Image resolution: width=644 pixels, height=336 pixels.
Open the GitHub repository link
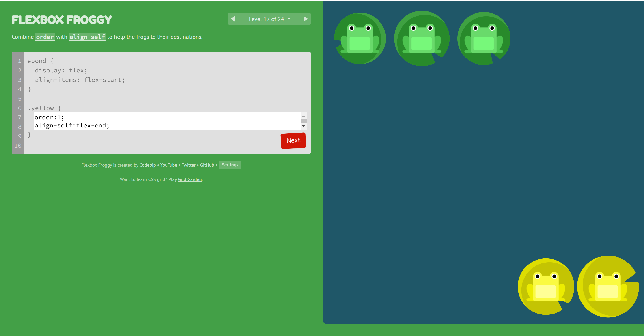207,165
